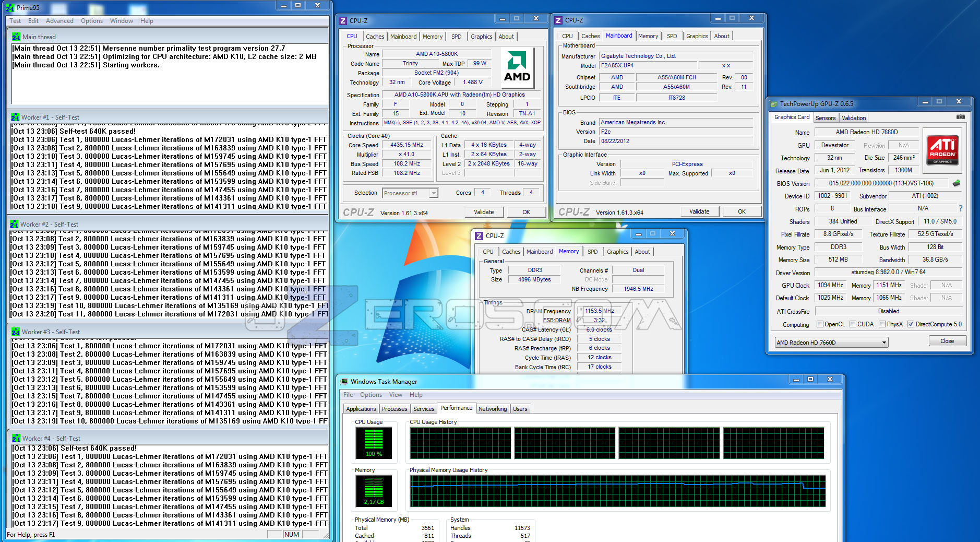Click the Worker #2 Self-Test window icon
The width and height of the screenshot is (980, 542).
coord(14,224)
